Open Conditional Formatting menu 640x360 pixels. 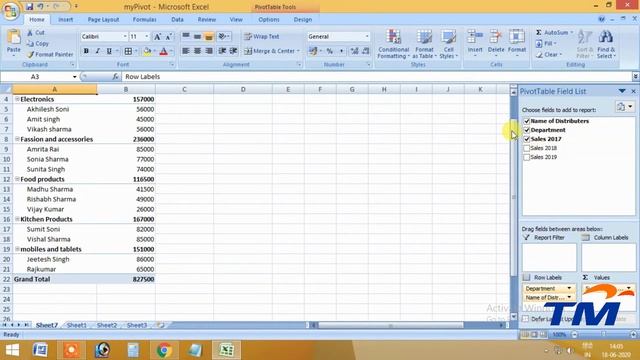click(x=393, y=44)
